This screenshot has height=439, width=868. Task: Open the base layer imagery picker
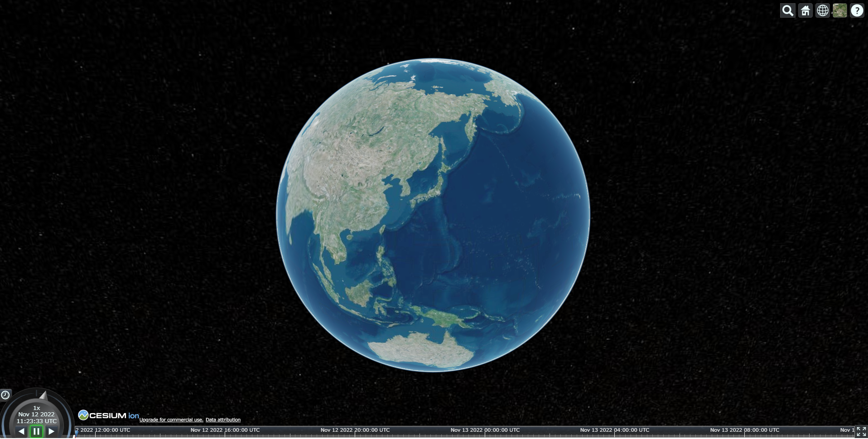839,10
